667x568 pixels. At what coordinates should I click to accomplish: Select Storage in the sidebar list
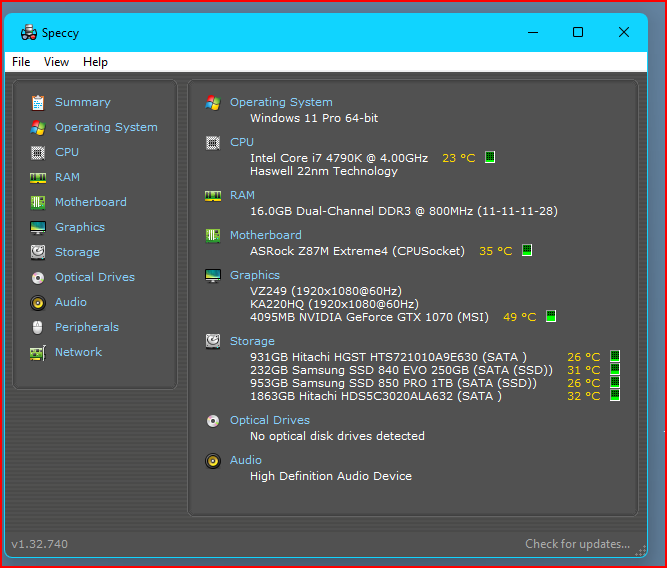(77, 252)
